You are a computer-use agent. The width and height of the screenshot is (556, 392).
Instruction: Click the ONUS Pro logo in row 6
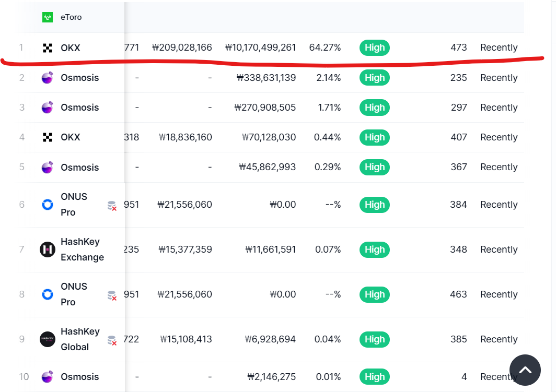(x=48, y=204)
